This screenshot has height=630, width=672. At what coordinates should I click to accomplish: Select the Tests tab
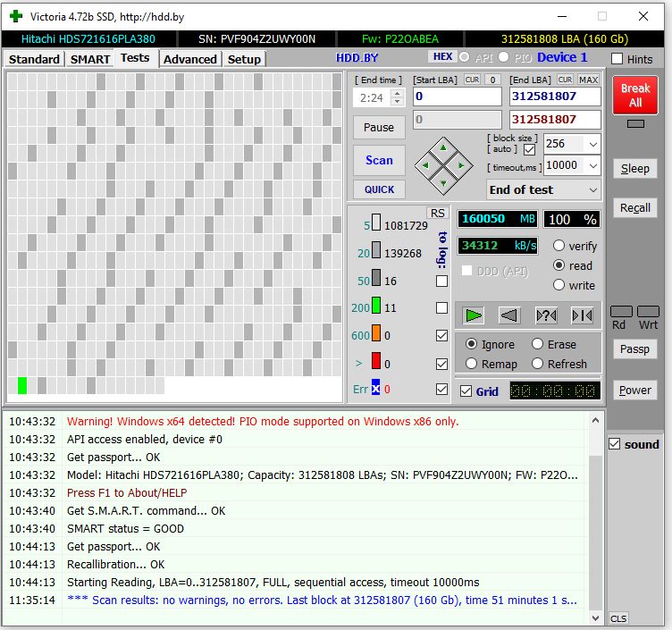click(x=135, y=58)
